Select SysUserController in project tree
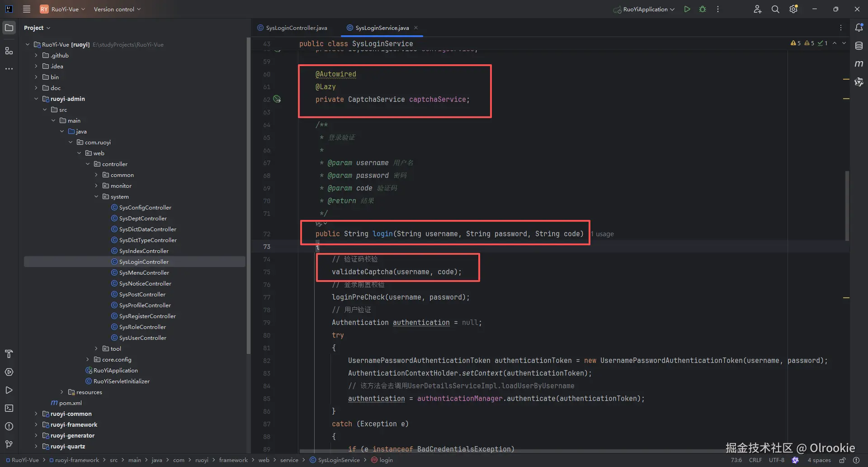 click(x=138, y=338)
